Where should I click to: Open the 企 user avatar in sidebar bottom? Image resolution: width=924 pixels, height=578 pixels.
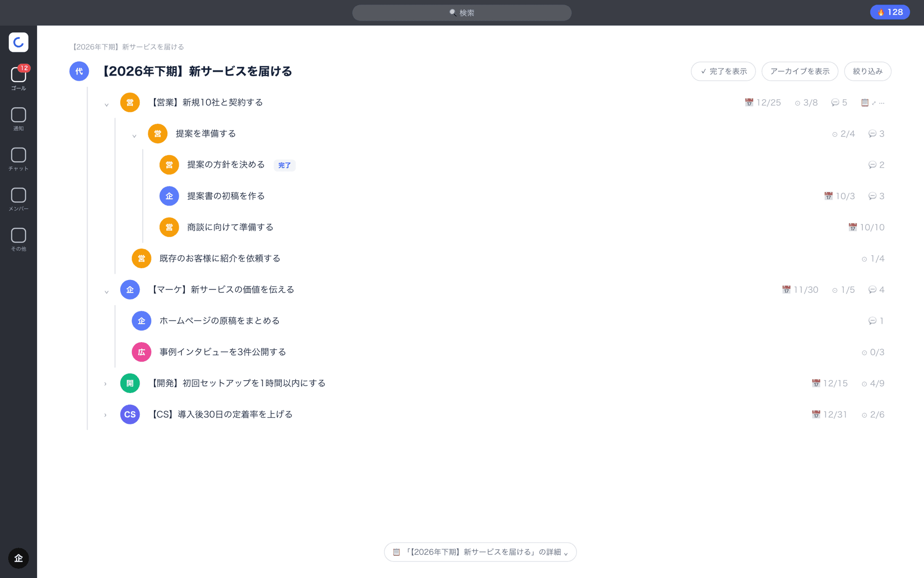(x=18, y=558)
